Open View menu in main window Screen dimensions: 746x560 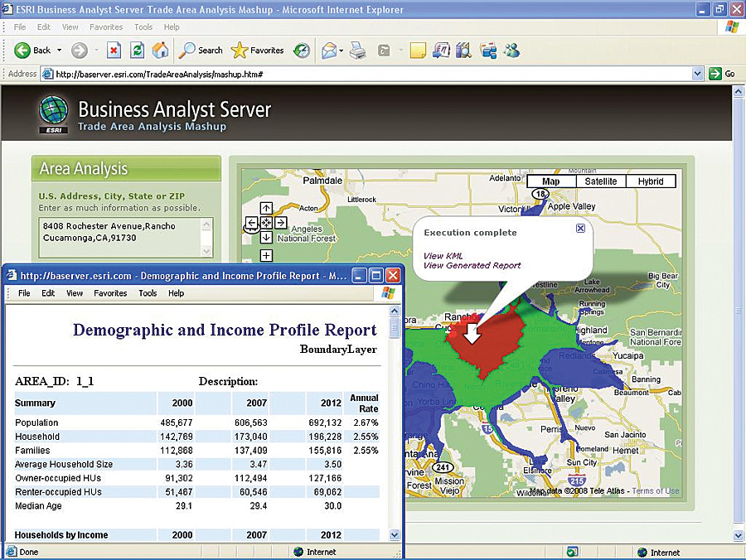point(70,27)
